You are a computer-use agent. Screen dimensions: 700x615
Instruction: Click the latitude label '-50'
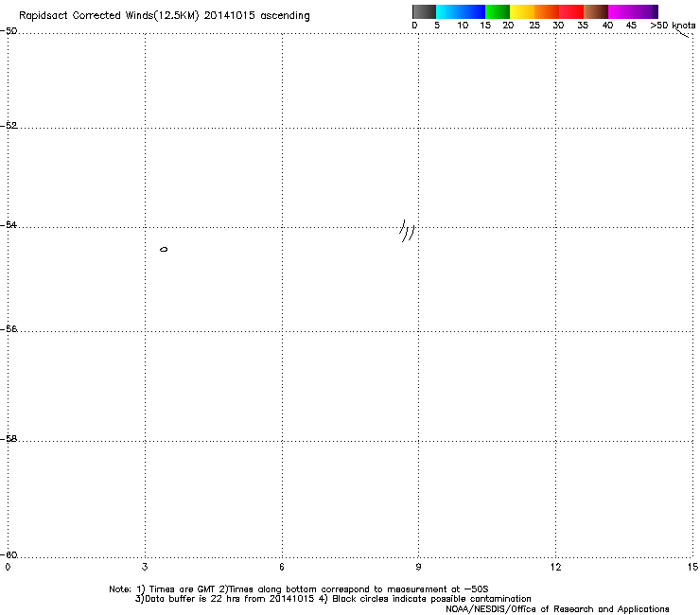pos(9,31)
